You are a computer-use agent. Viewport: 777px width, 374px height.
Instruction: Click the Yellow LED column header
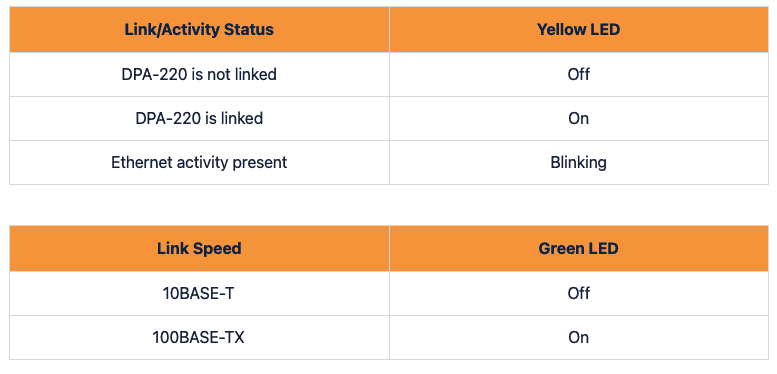pyautogui.click(x=579, y=29)
